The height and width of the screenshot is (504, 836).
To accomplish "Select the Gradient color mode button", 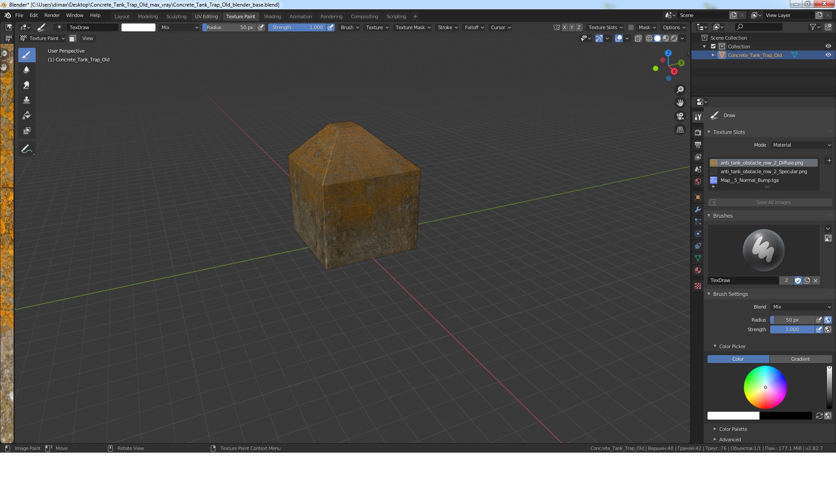I will tap(801, 359).
